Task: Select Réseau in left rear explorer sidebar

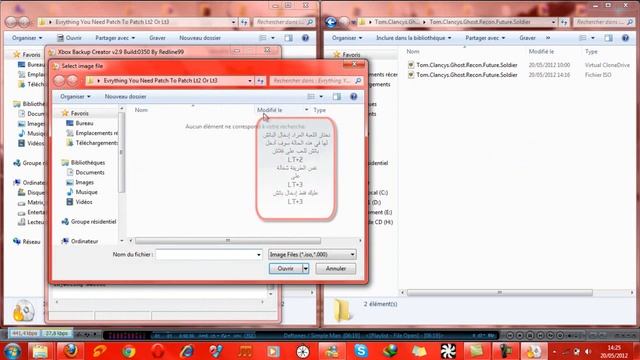Action: pyautogui.click(x=31, y=242)
